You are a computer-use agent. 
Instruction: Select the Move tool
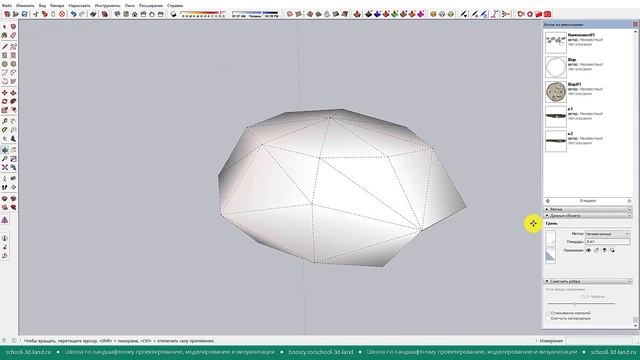[4, 93]
